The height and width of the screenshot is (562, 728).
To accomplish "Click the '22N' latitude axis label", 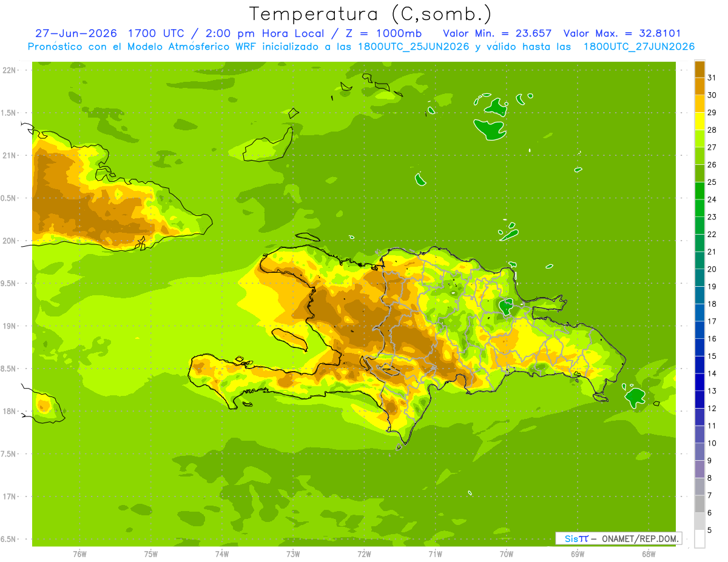I will pos(8,70).
